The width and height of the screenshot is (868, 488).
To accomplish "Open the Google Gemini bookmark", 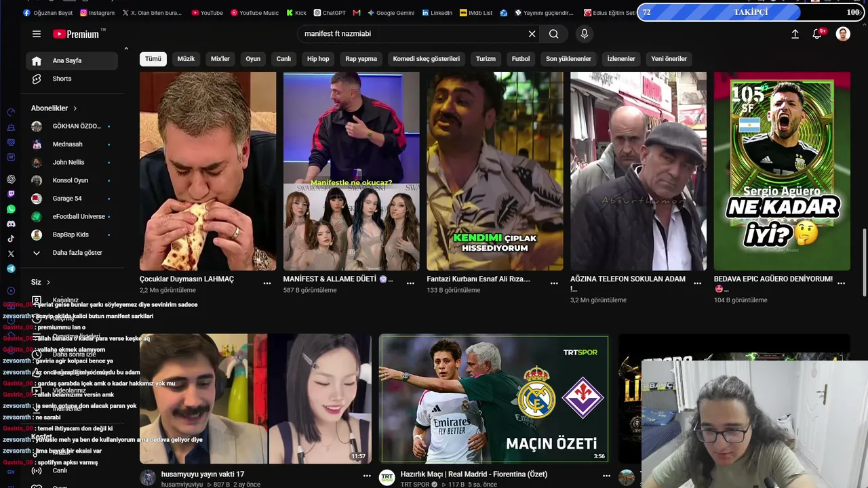I will point(391,13).
